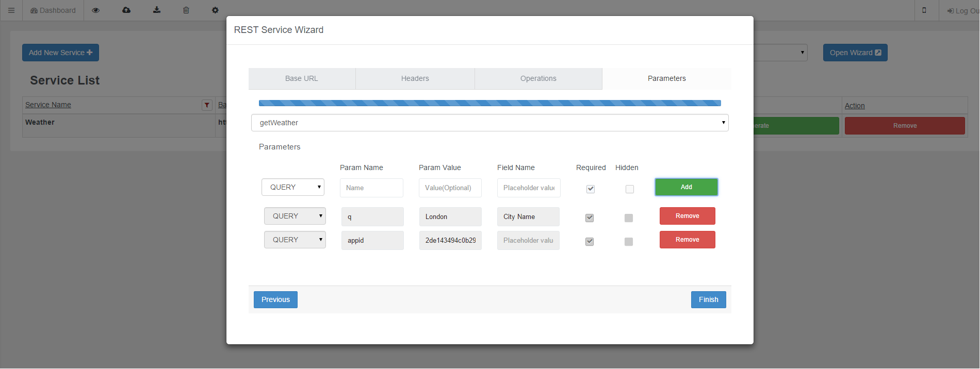Screen dimensions: 980x369
Task: Click the Service Name filter icon
Action: click(207, 105)
